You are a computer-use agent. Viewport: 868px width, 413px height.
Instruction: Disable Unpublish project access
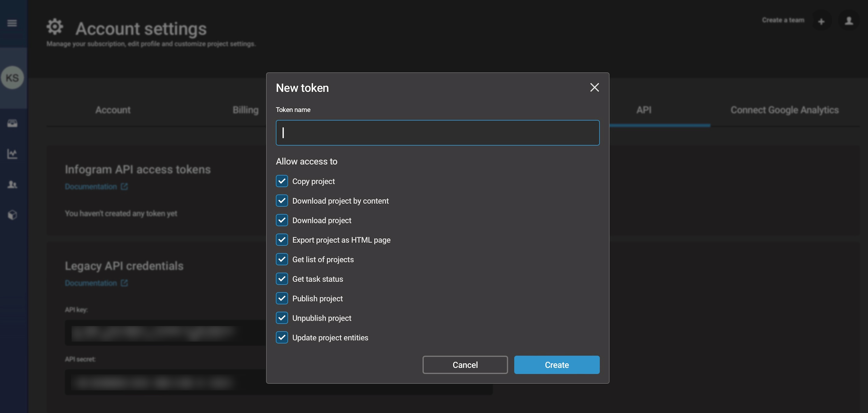[x=282, y=318]
